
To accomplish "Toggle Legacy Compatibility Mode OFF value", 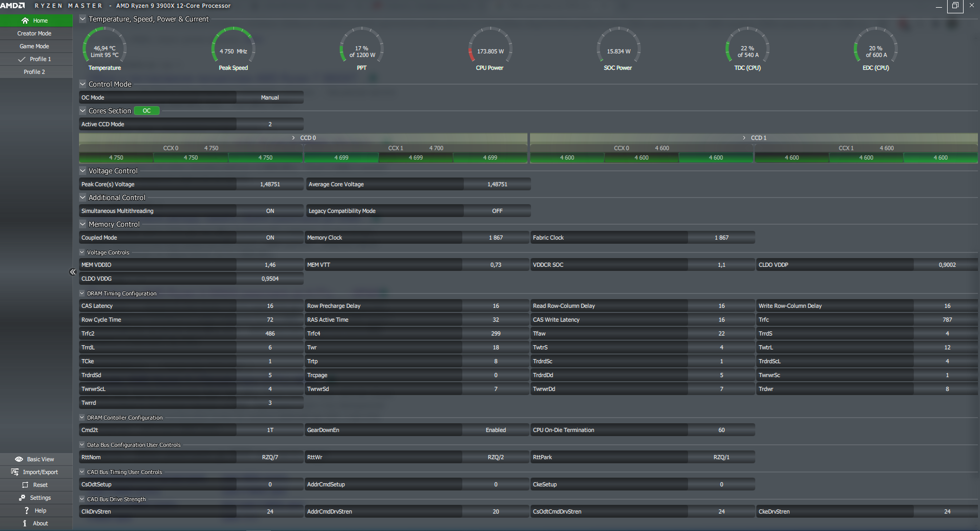I will click(x=497, y=211).
